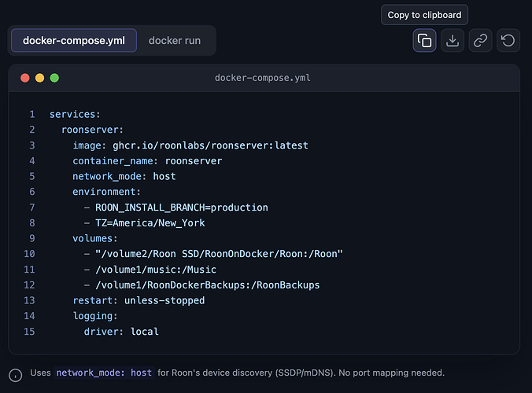Viewport: 532px width, 393px height.
Task: Click 'No port mapping needed.' note text
Action: [x=392, y=373]
